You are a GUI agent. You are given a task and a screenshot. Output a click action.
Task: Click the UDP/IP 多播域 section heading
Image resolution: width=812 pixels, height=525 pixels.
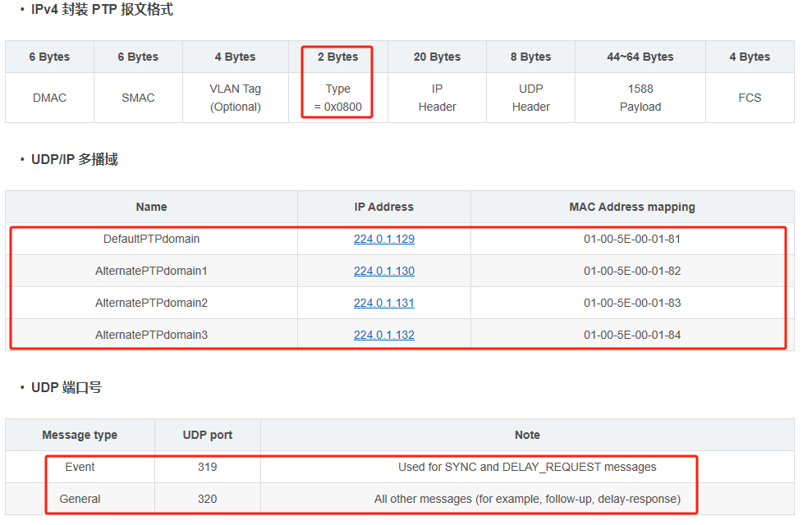pos(74,159)
